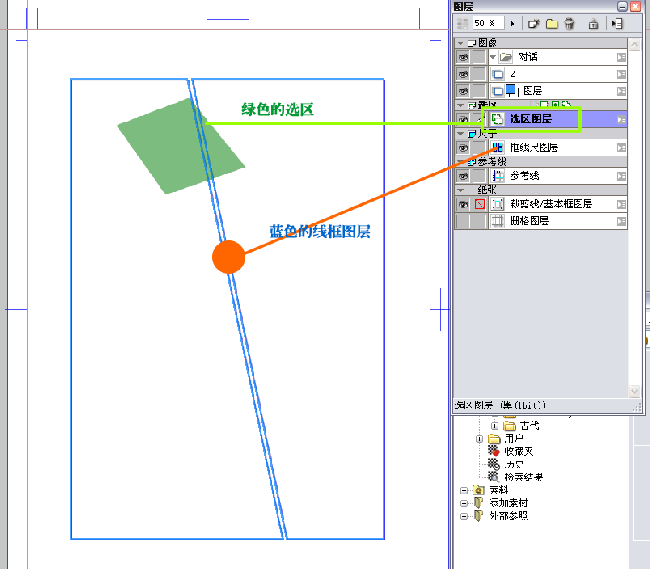Viewport: 650px width, 569px height.
Task: Expand the 用户 folder tree node
Action: [x=479, y=438]
